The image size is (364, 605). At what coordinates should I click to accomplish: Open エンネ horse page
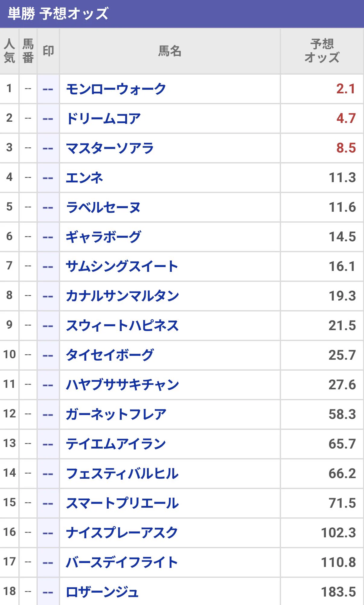(85, 178)
